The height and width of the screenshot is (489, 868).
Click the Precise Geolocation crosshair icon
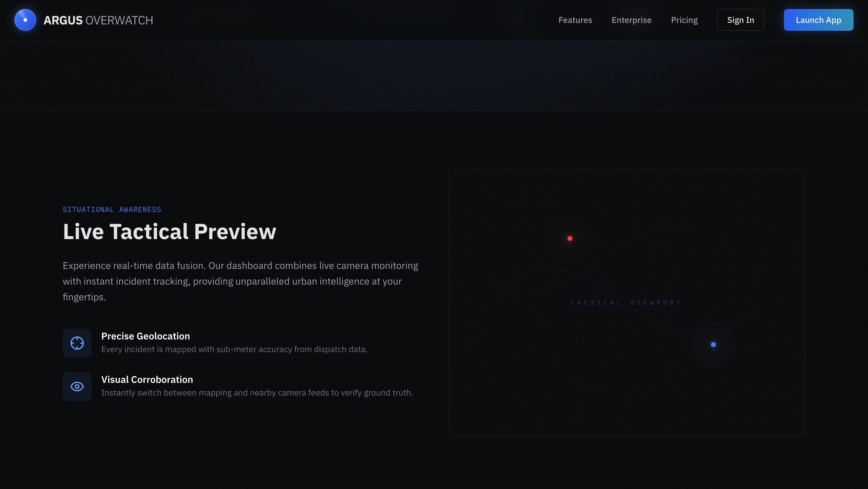[77, 343]
